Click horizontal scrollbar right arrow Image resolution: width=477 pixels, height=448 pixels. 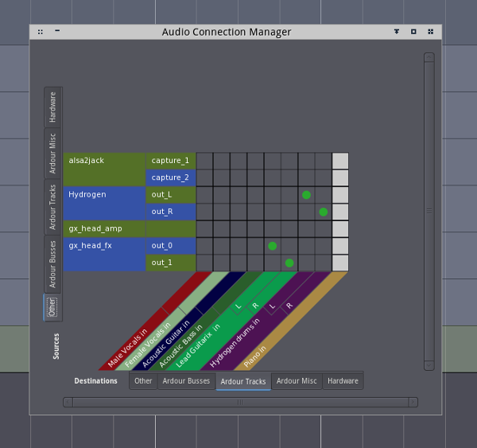(x=413, y=402)
